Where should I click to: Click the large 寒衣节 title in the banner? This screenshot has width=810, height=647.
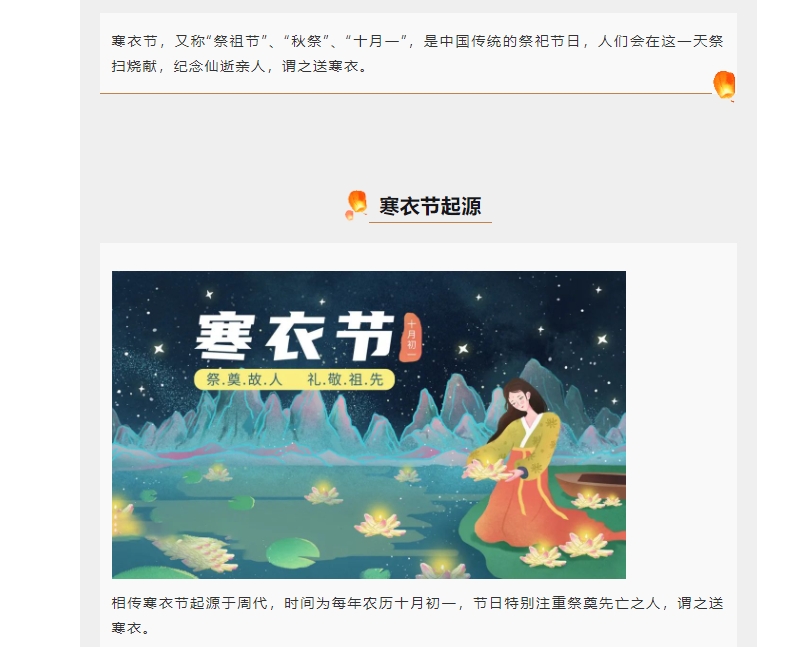pyautogui.click(x=295, y=337)
